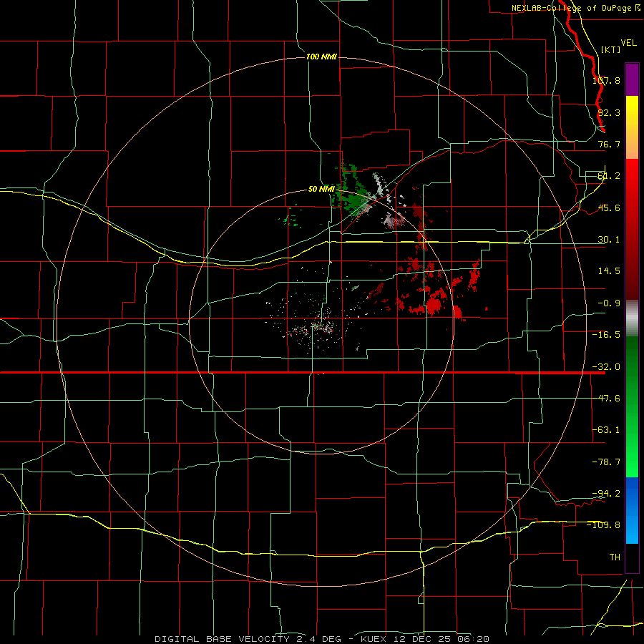The height and width of the screenshot is (644, 644).
Task: Pick the yellow-orange segment of velocity color bar
Action: coord(632,127)
